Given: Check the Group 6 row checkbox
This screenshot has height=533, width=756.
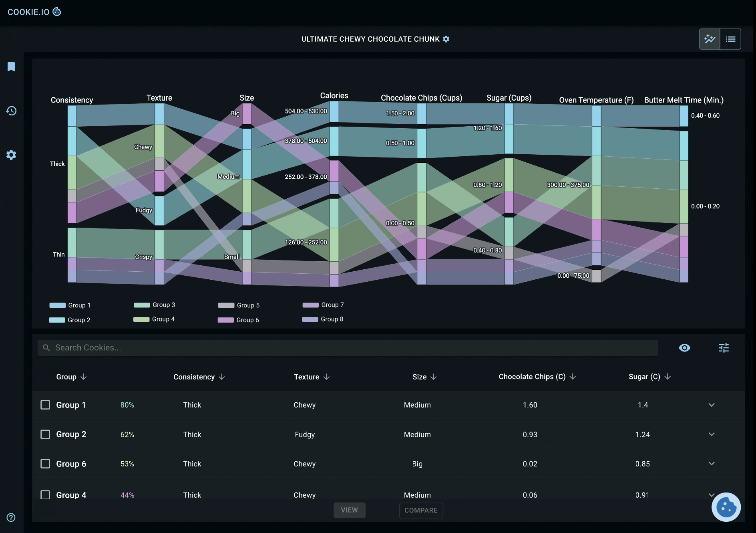Looking at the screenshot, I should click(x=45, y=464).
